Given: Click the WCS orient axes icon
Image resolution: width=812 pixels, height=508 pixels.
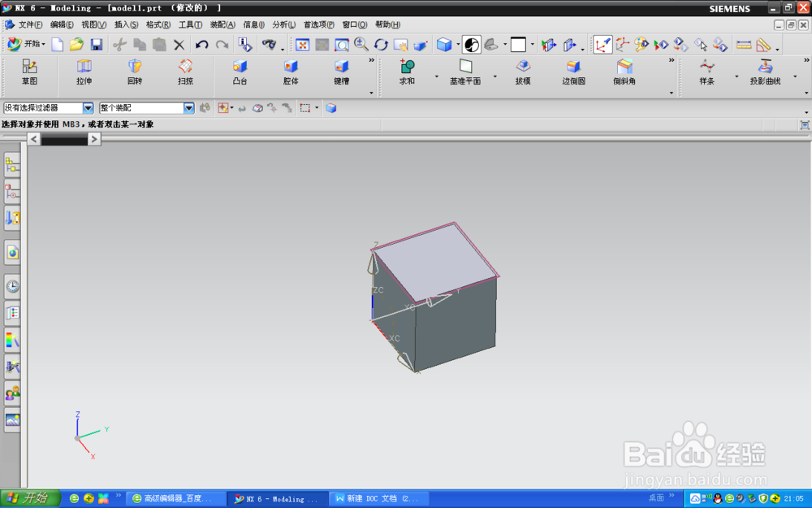Looking at the screenshot, I should [623, 45].
